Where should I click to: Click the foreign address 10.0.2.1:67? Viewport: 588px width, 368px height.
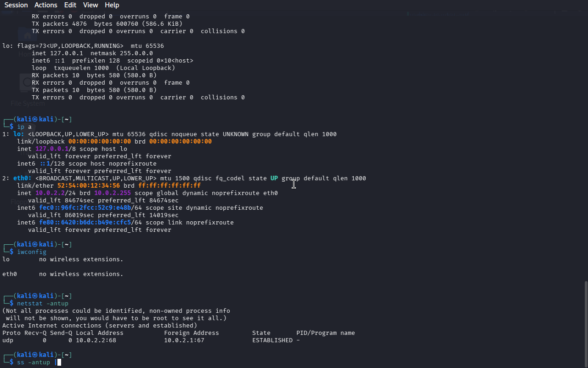184,340
